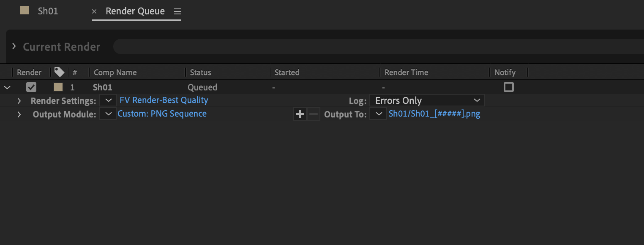The width and height of the screenshot is (644, 245).
Task: Click the color label icon next to Sh01 tab
Action: click(24, 11)
